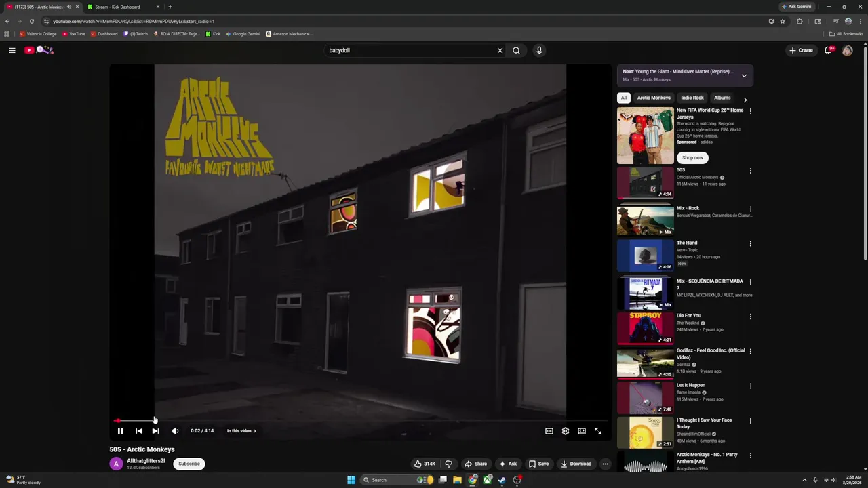This screenshot has height=488, width=868.
Task: Switch to theater mode
Action: pos(582,431)
